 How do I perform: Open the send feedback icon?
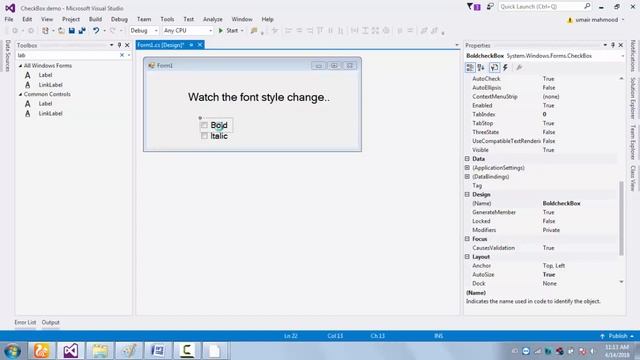coord(490,7)
